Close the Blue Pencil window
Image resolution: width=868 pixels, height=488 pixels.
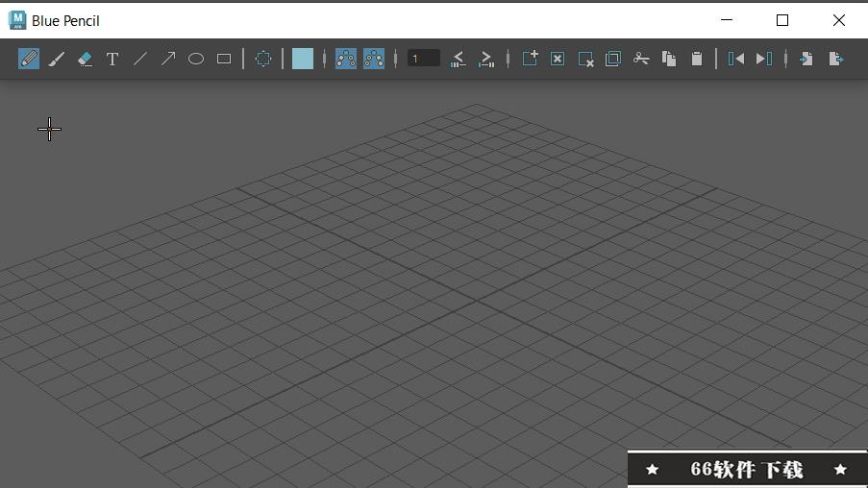838,20
